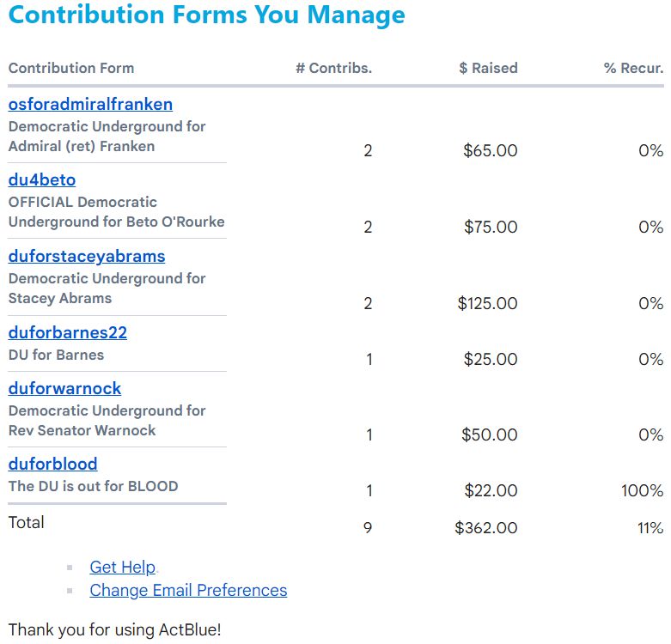Click the Contribution Forms You Manage heading
671x644 pixels.
pyautogui.click(x=207, y=14)
